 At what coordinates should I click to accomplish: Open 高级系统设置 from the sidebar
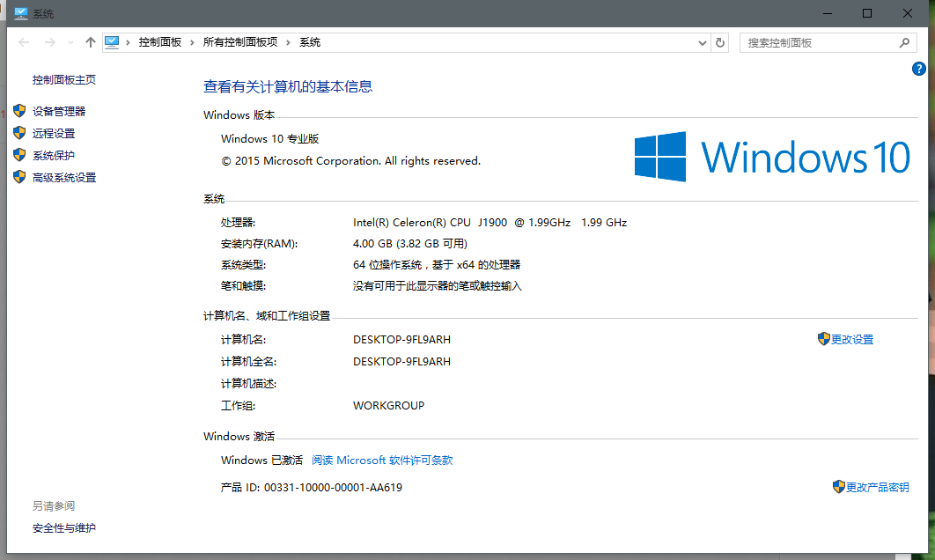pos(64,178)
